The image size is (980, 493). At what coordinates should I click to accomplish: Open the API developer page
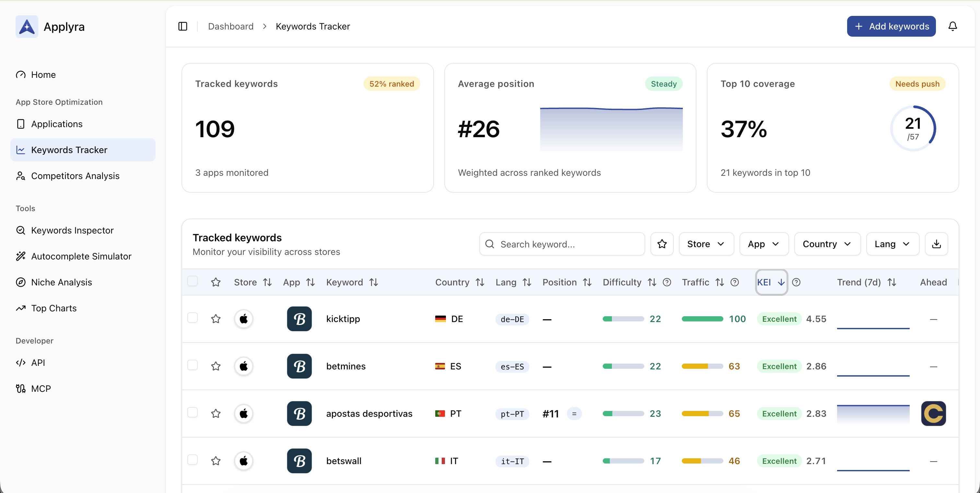(83, 362)
